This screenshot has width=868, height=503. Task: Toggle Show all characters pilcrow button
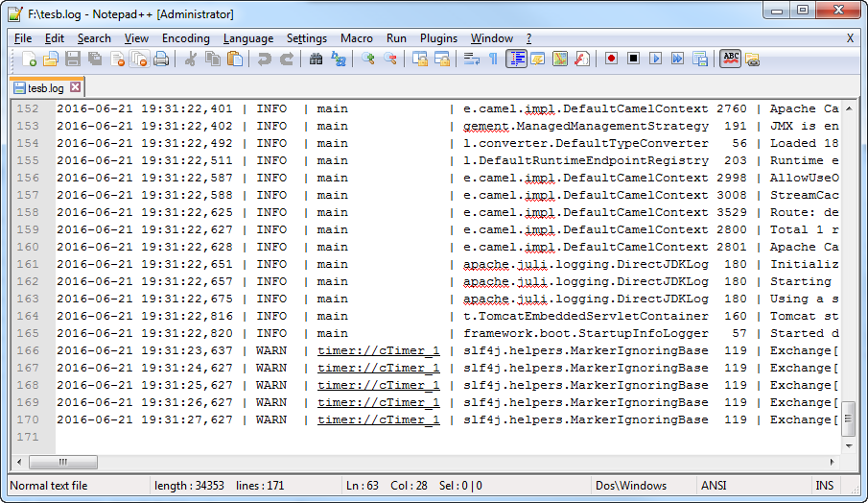pos(494,60)
